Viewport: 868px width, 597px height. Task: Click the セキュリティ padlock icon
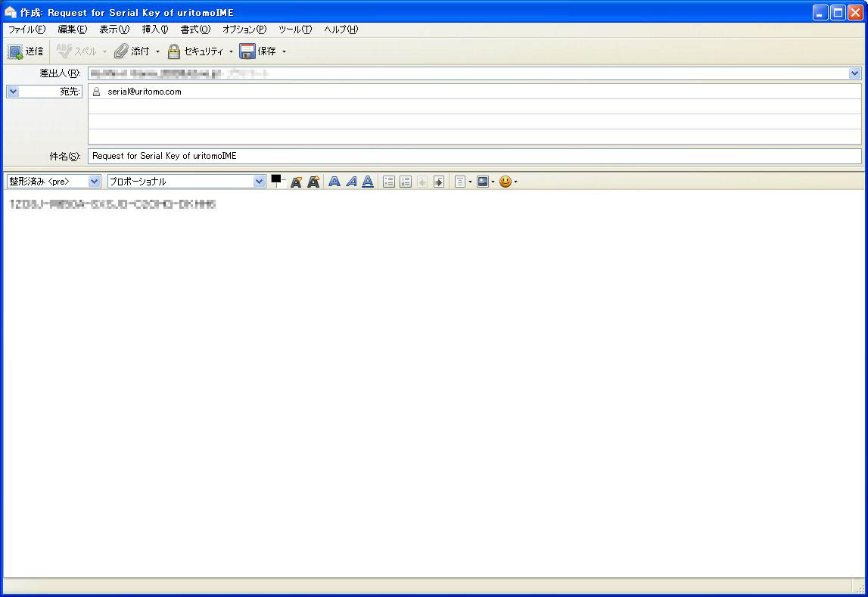click(x=174, y=51)
